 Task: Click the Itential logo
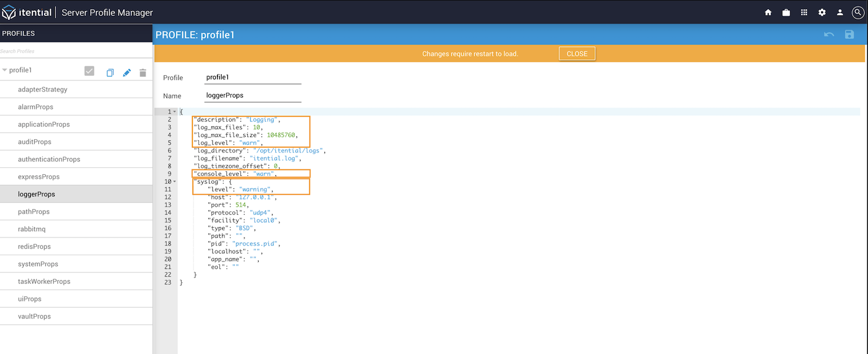[x=27, y=12]
